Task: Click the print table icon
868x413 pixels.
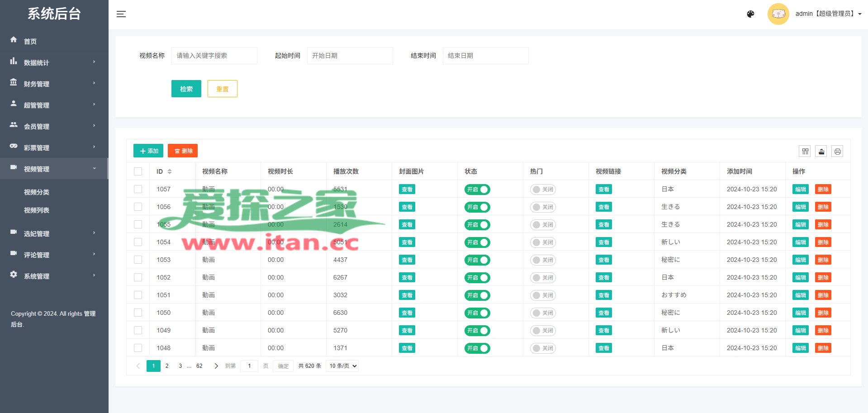Action: click(x=837, y=152)
